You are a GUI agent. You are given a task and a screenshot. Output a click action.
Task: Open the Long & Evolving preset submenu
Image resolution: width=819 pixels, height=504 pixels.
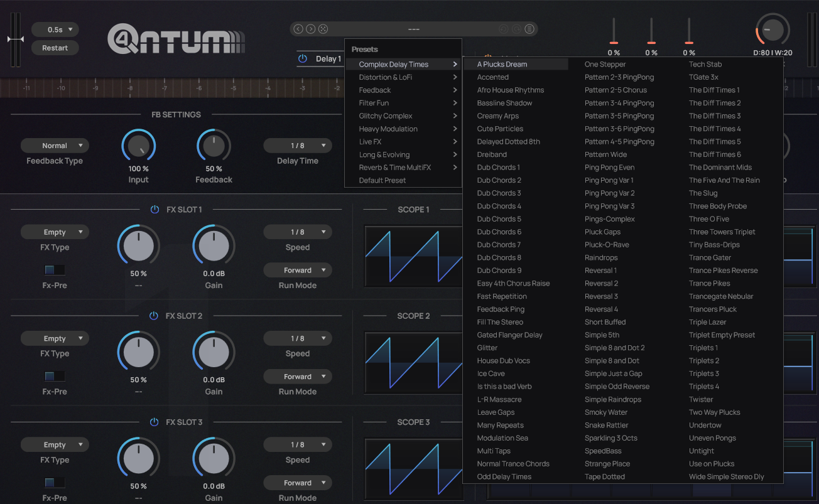click(403, 154)
